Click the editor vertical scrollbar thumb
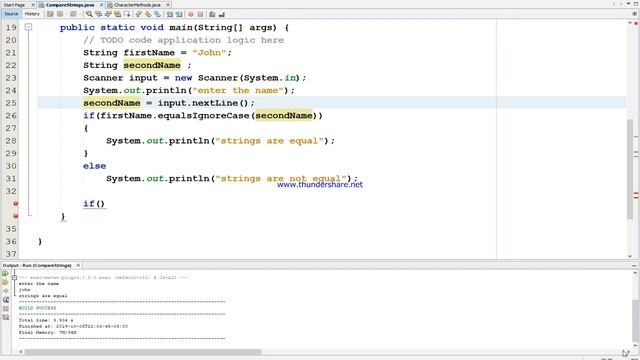Image resolution: width=640 pixels, height=360 pixels. [x=630, y=169]
